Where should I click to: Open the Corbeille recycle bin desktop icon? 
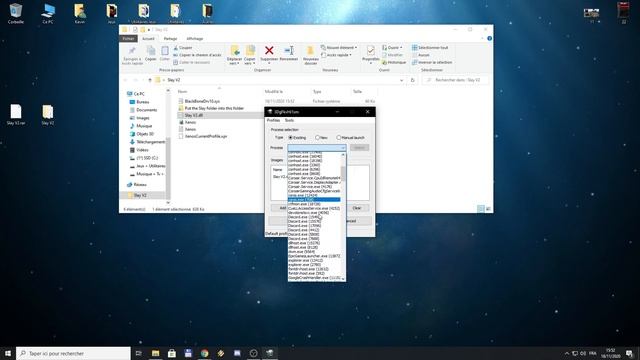(16, 13)
